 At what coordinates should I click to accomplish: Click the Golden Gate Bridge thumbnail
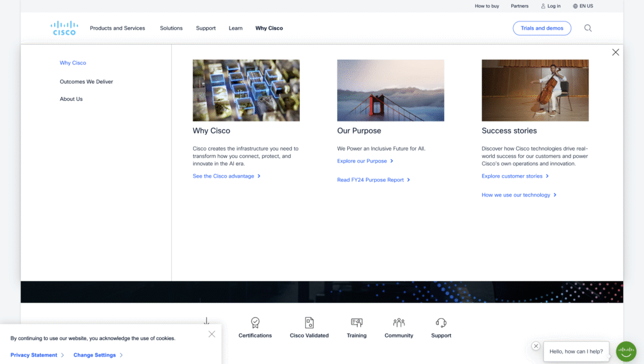(x=391, y=90)
